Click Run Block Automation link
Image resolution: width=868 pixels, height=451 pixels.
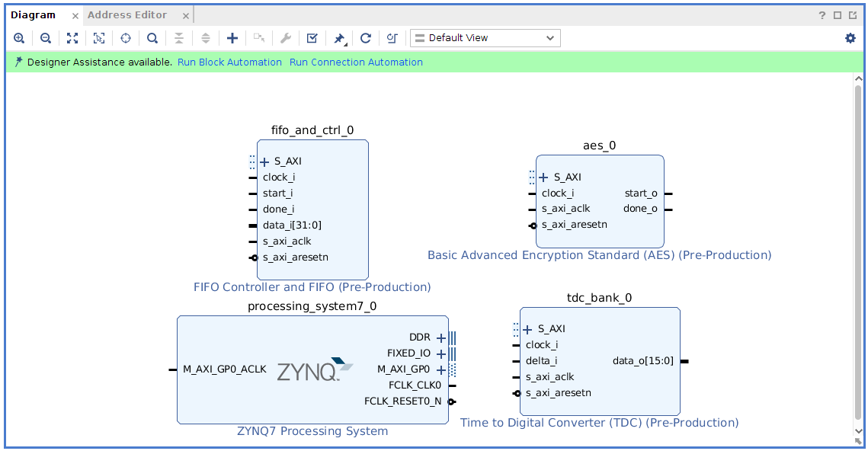click(x=229, y=62)
